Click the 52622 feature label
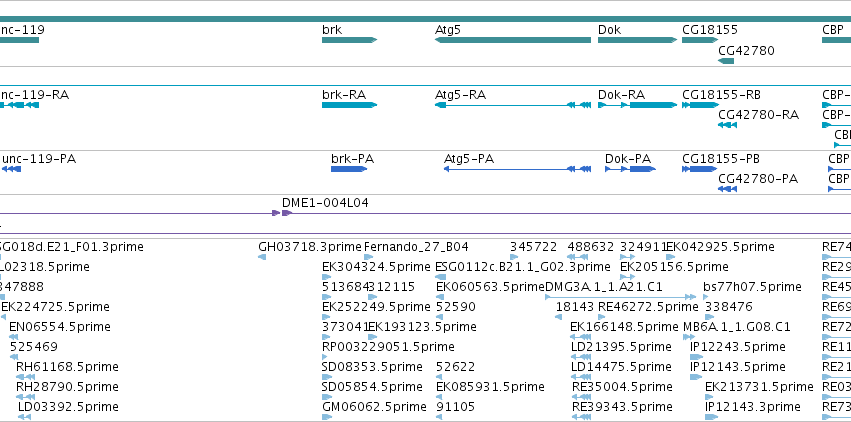The width and height of the screenshot is (851, 422). (455, 366)
